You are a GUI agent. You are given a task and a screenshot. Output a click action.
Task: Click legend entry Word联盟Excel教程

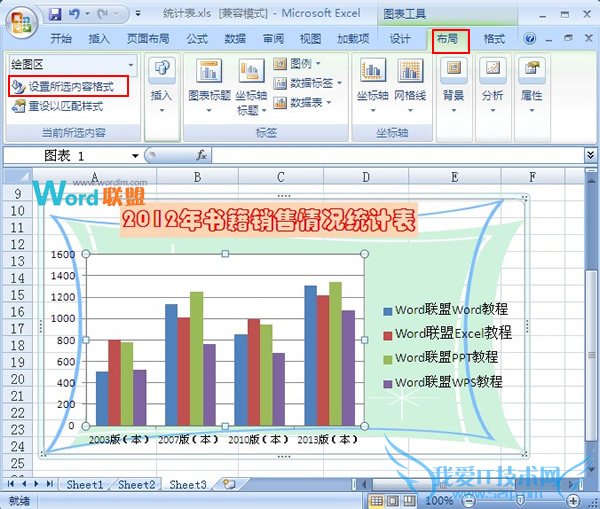pyautogui.click(x=448, y=333)
